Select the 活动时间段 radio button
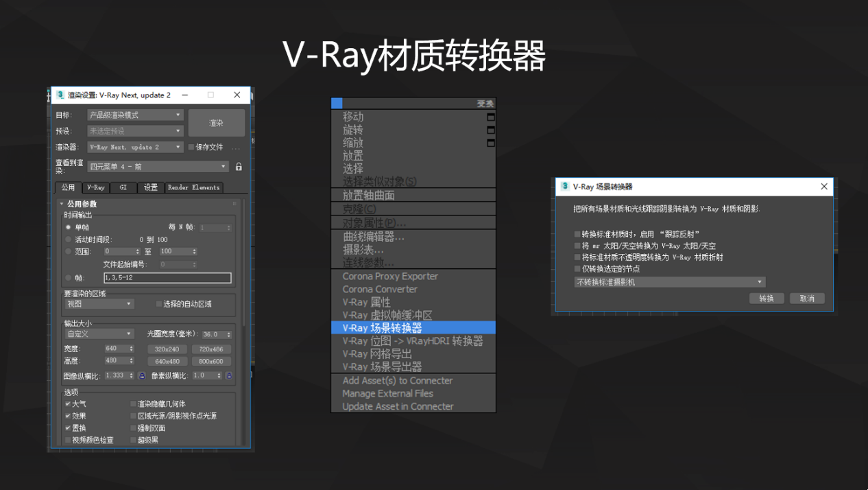The height and width of the screenshot is (490, 868). click(x=68, y=240)
